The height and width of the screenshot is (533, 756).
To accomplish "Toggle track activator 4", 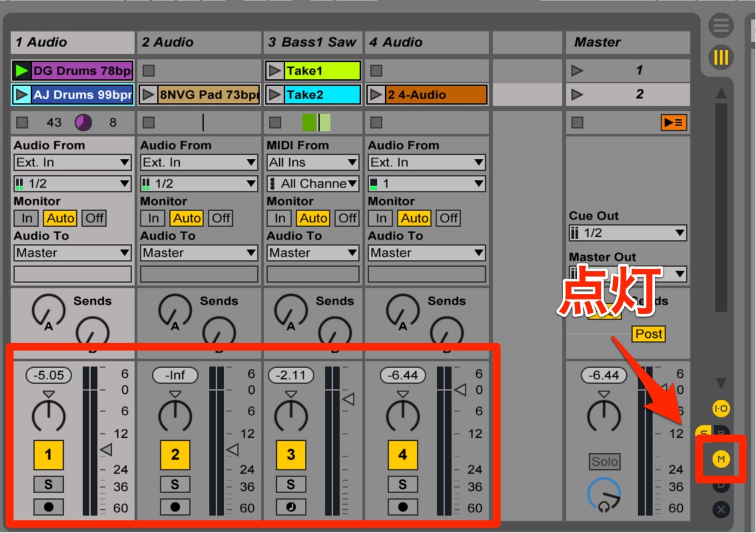I will point(402,455).
